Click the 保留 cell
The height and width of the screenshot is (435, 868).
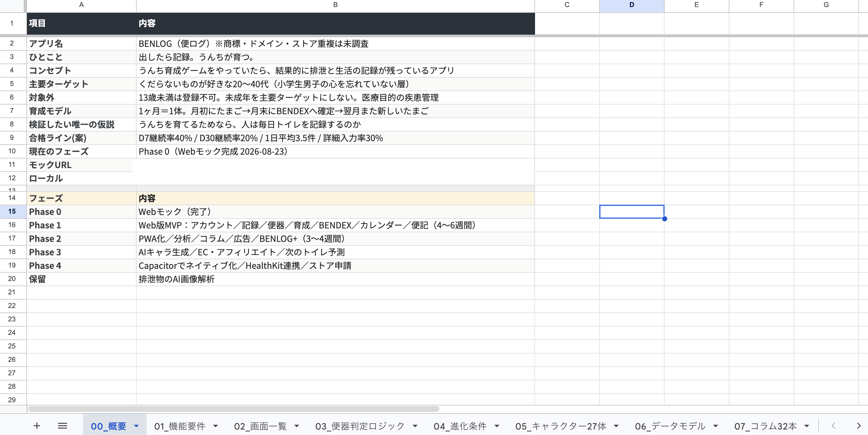(x=81, y=279)
